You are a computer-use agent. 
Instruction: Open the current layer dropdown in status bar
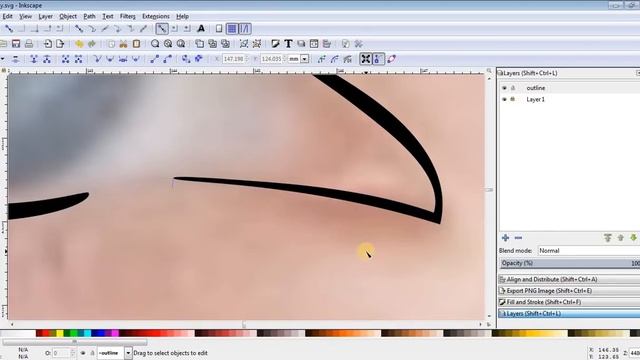(128, 353)
